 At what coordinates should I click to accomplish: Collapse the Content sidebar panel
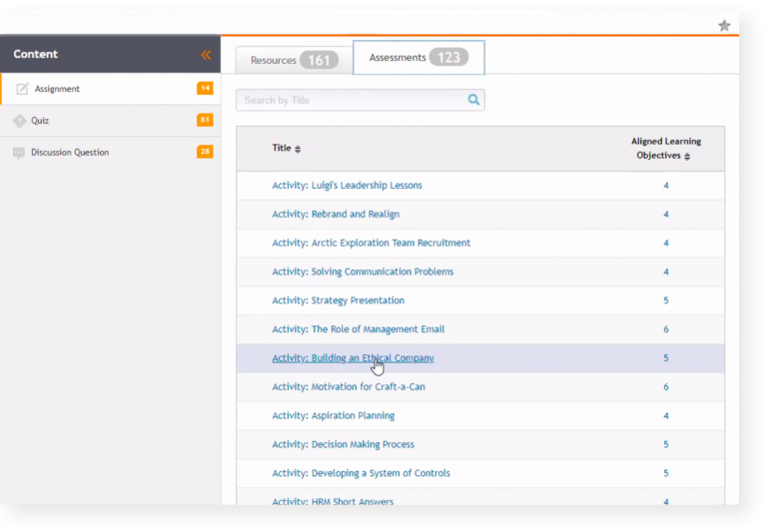(x=206, y=55)
